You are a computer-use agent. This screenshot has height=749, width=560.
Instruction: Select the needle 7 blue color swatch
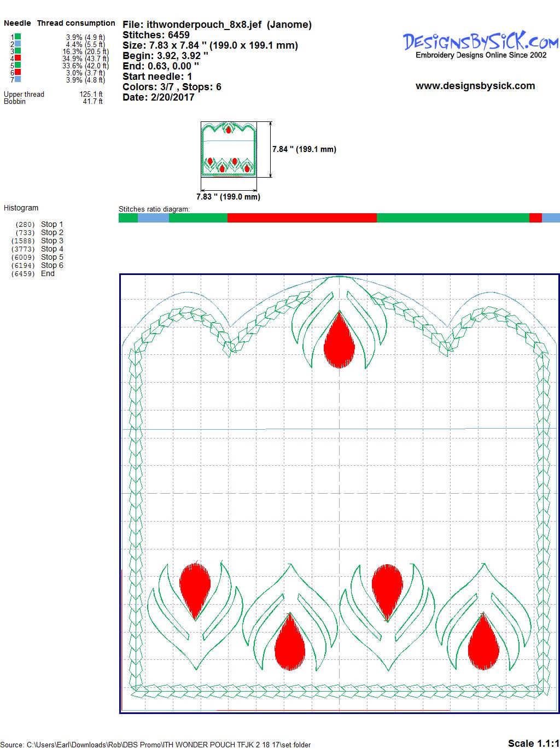(18, 79)
